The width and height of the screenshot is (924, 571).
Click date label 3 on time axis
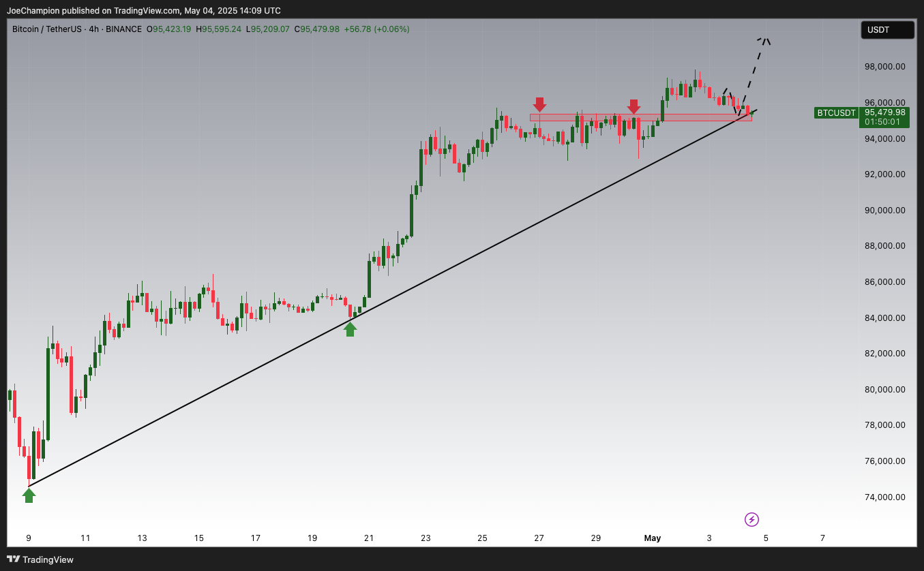pos(709,538)
